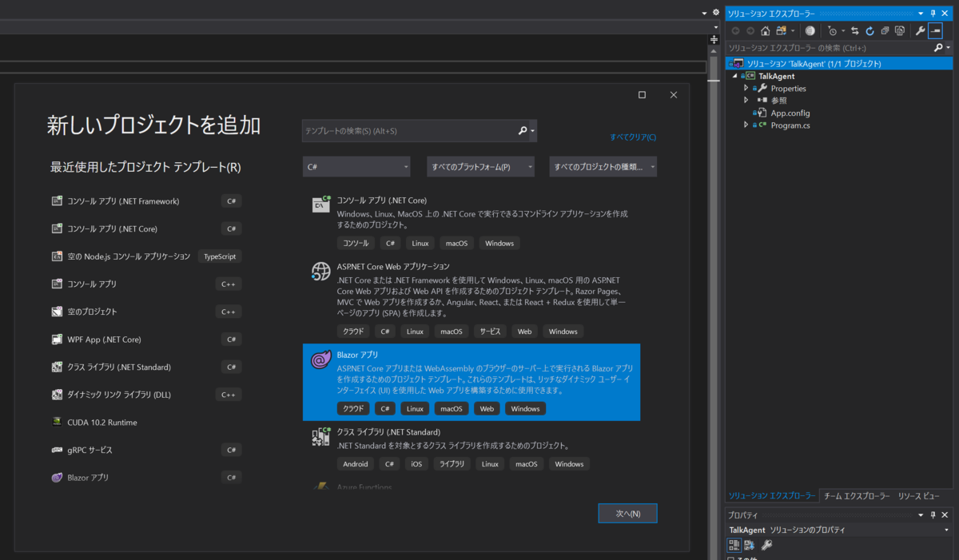Select recent template 空のプロジェクト
The height and width of the screenshot is (560, 959).
click(x=145, y=312)
